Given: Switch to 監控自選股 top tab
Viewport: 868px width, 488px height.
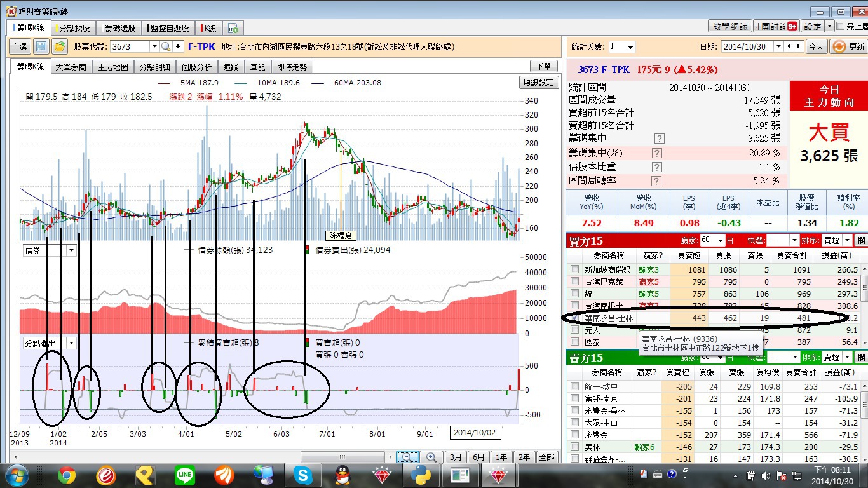Looking at the screenshot, I should 168,28.
